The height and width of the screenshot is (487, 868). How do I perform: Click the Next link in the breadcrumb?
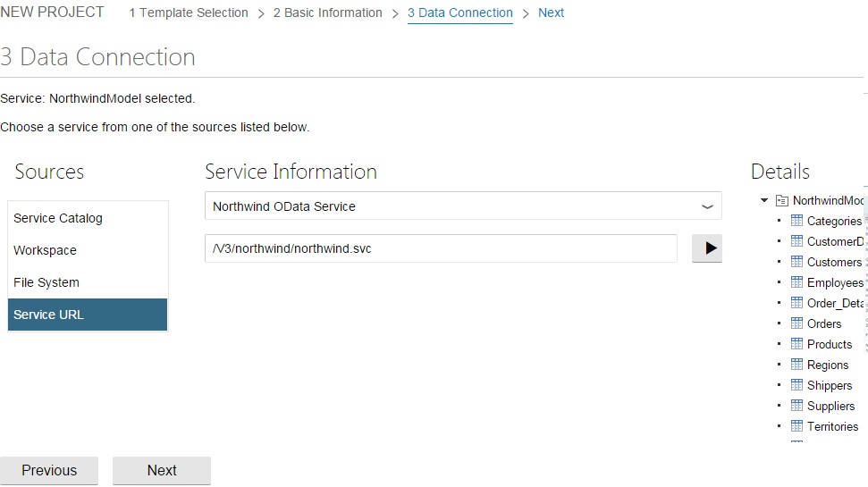click(551, 13)
